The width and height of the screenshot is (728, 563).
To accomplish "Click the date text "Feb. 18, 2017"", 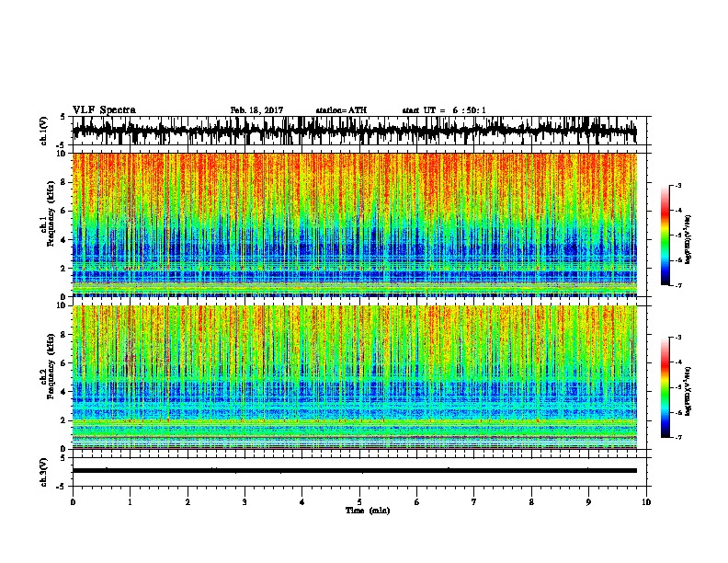I will click(256, 110).
